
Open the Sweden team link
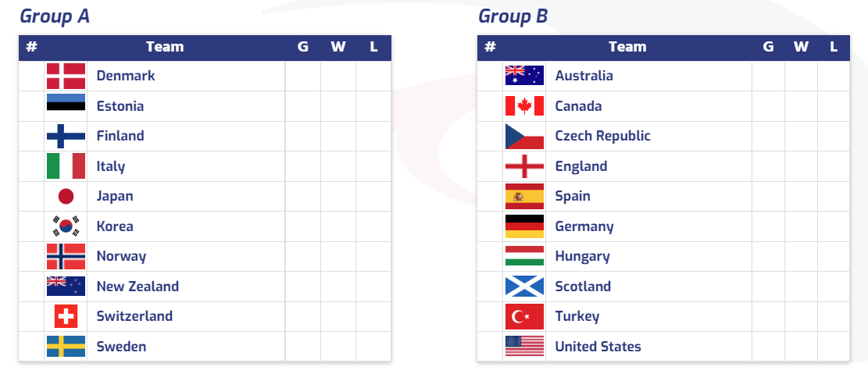coord(121,347)
